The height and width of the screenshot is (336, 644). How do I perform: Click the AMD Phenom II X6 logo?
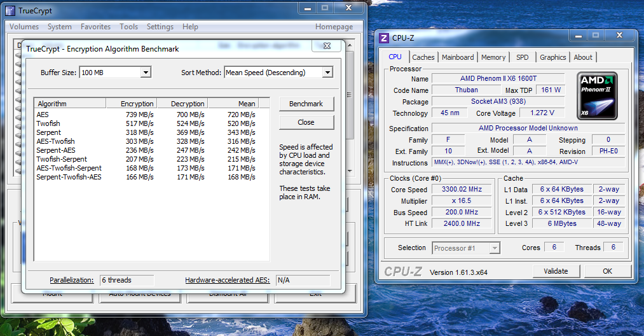point(597,96)
